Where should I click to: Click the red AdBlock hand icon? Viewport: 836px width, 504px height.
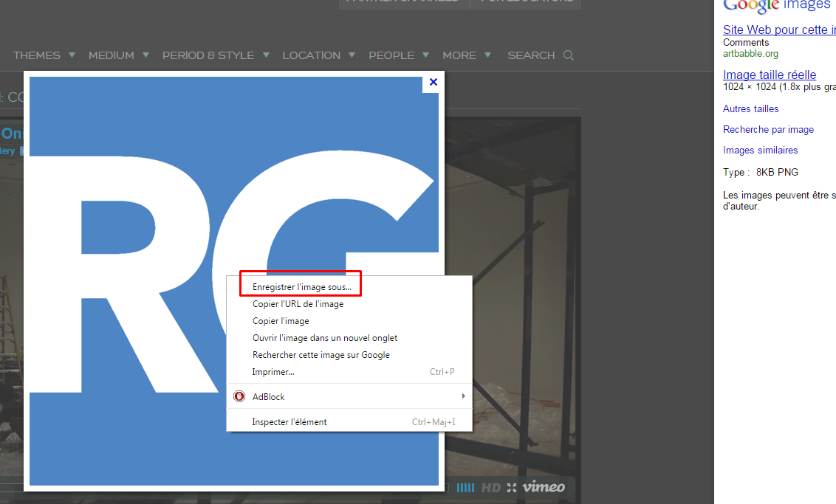(239, 396)
